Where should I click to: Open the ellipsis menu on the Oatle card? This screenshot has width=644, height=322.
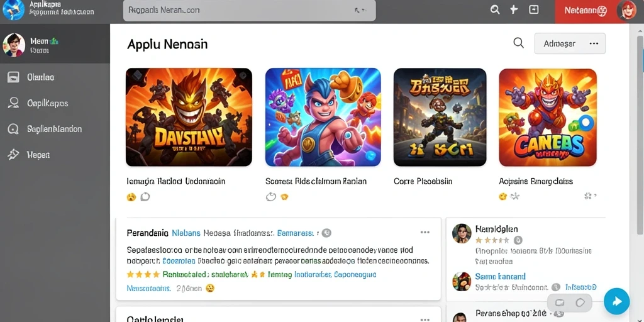(x=425, y=319)
